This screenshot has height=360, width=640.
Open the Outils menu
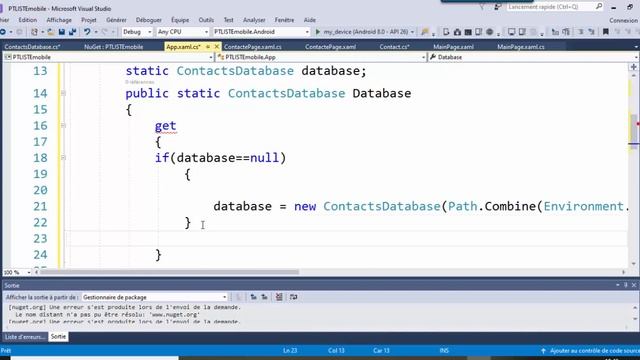[206, 20]
